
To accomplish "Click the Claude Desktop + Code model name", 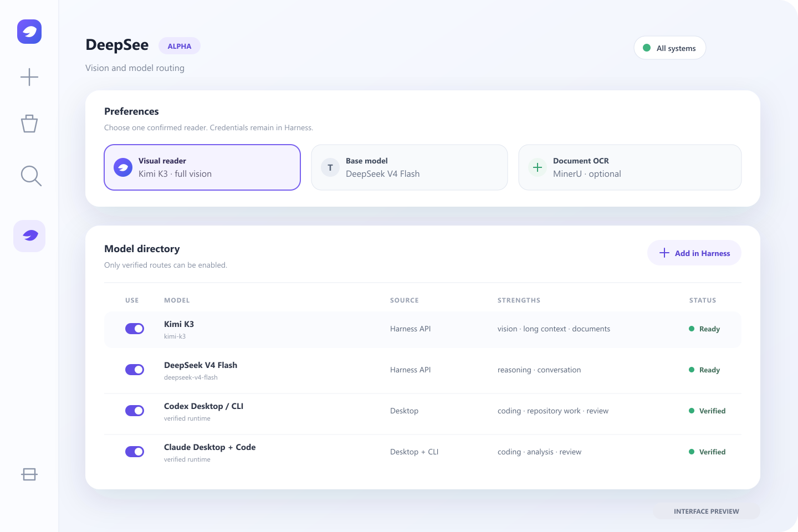I will click(209, 447).
